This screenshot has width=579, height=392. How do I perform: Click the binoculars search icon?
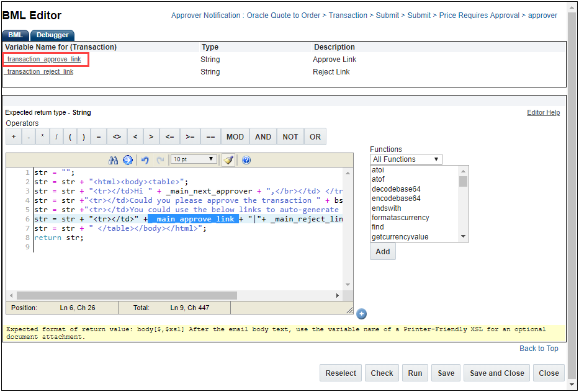point(113,160)
